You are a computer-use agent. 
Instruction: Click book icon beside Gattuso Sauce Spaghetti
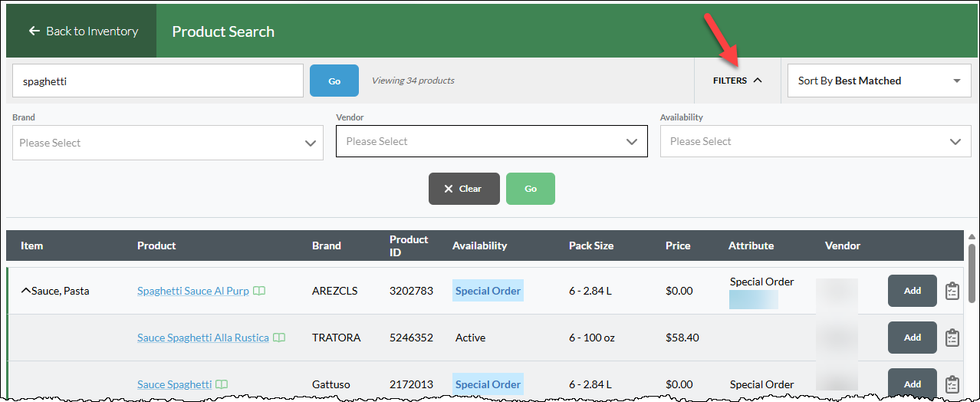pyautogui.click(x=222, y=384)
